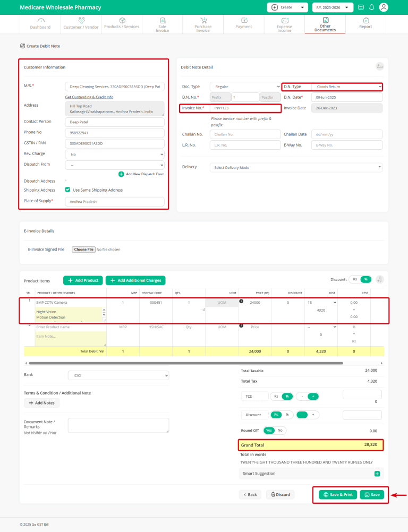Uncheck Use Same Shipping Address

click(67, 190)
